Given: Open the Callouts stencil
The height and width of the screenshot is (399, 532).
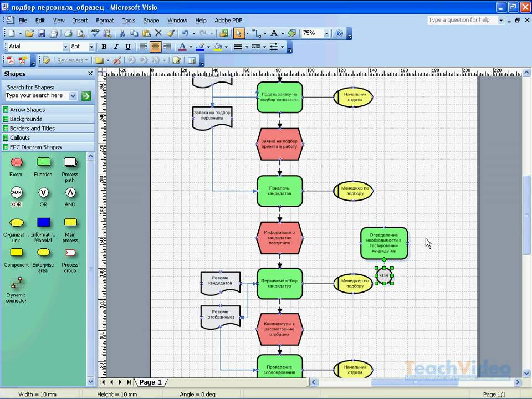Looking at the screenshot, I should tap(48, 138).
